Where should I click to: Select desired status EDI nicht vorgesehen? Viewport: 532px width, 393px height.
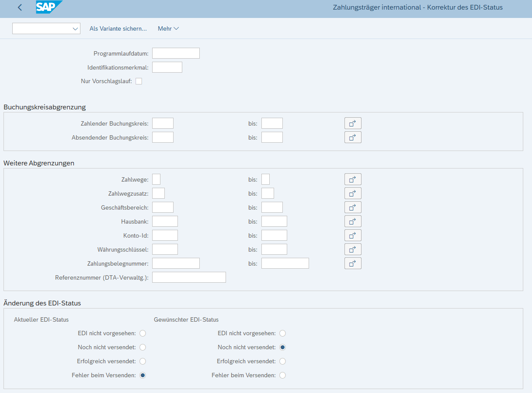click(x=282, y=333)
